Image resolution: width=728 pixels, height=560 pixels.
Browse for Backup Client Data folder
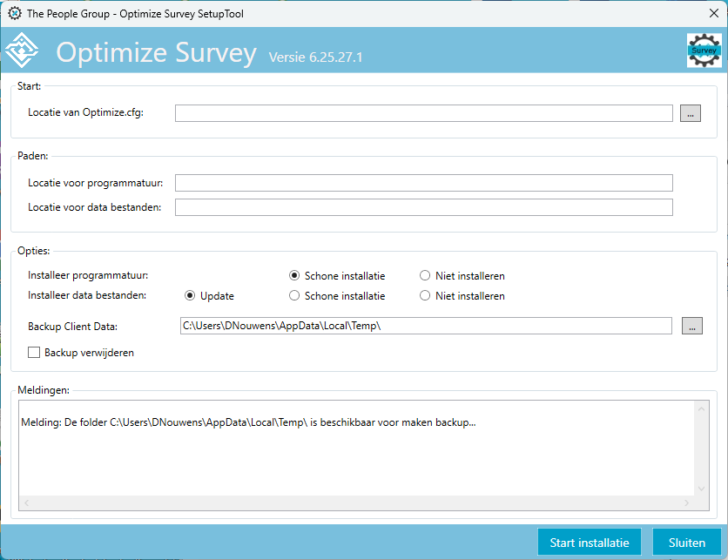tap(691, 326)
